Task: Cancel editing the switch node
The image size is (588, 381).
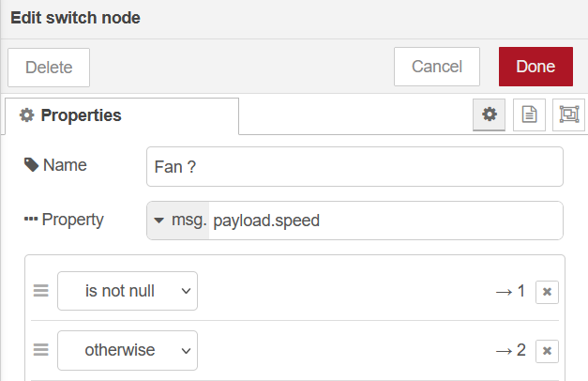Action: (x=437, y=67)
